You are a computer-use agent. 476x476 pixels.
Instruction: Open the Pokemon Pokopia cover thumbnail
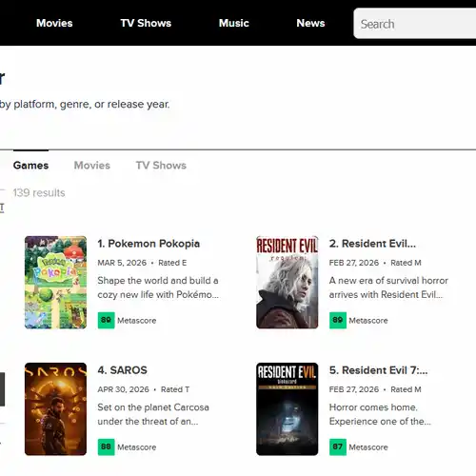coord(55,282)
